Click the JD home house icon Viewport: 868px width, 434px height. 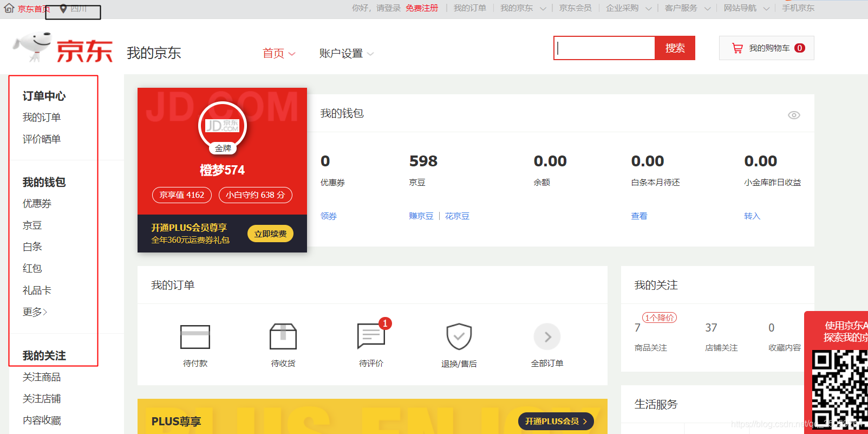click(x=9, y=9)
